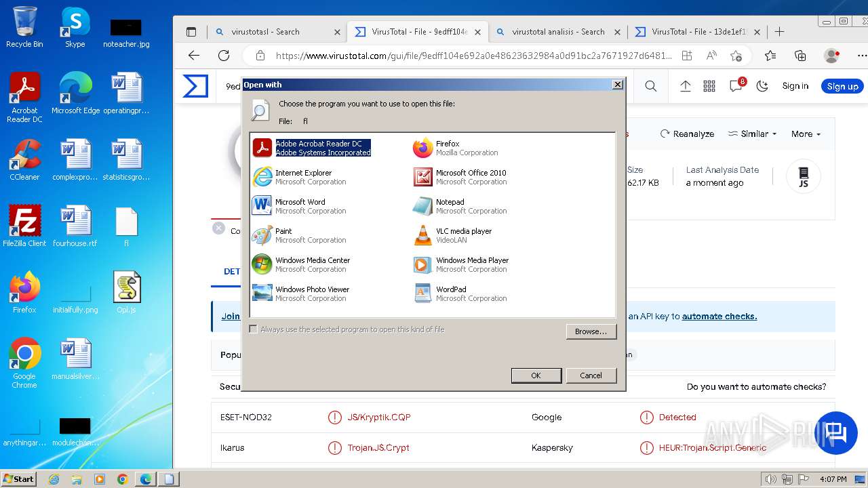Close the 'virustotasl - Search' tab
868x488 pixels.
click(337, 32)
